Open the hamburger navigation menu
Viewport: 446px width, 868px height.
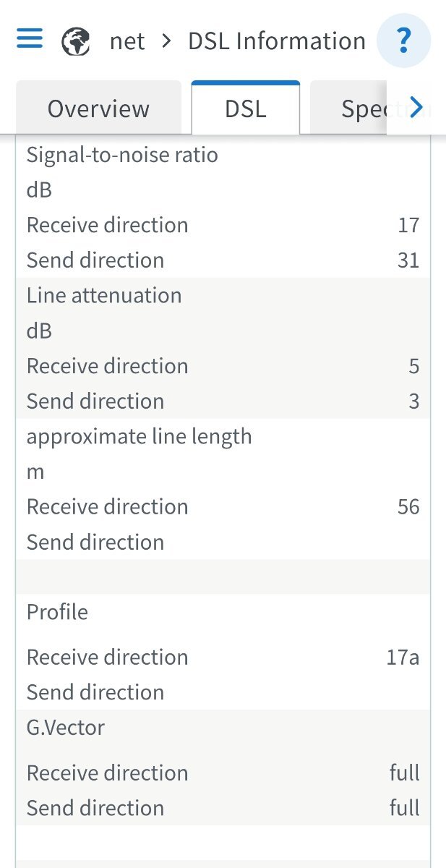tap(30, 39)
